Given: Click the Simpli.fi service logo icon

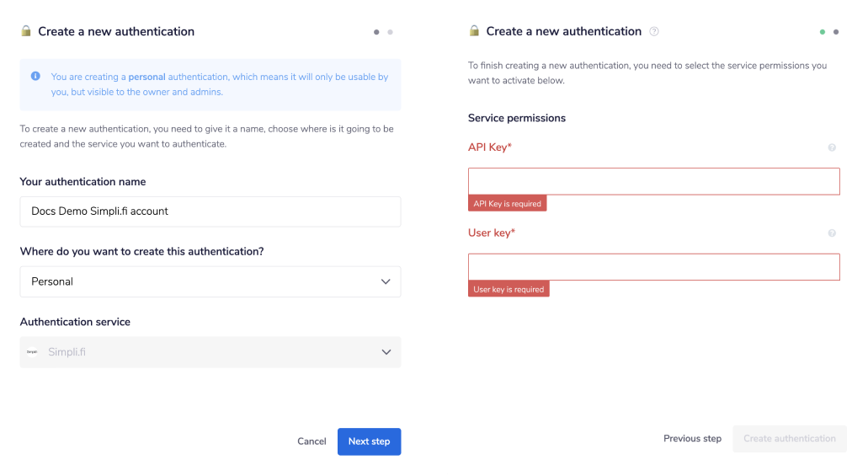Looking at the screenshot, I should (x=32, y=352).
